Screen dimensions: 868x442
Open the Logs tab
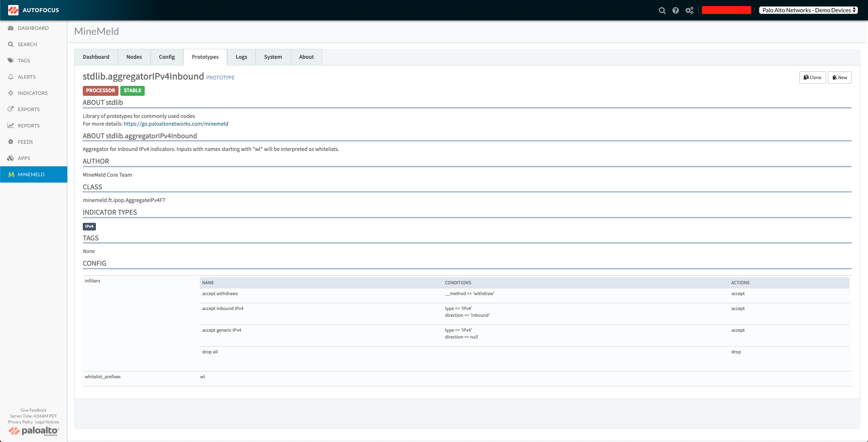coord(241,57)
